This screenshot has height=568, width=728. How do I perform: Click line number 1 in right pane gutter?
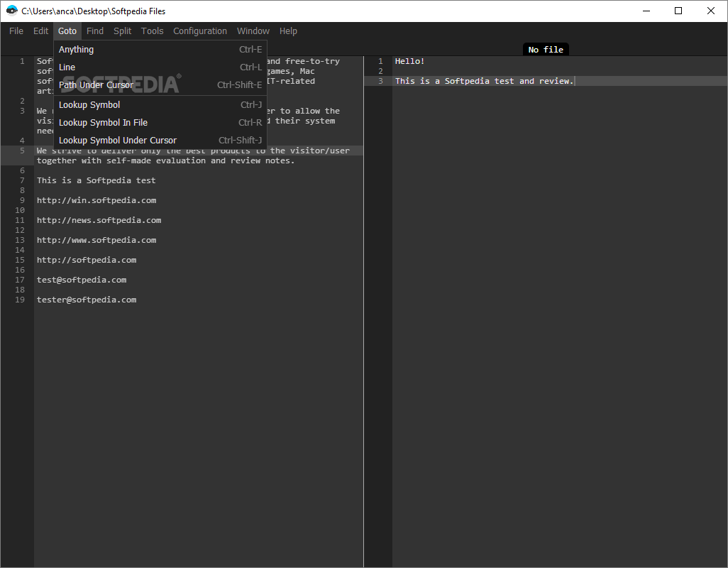point(380,61)
